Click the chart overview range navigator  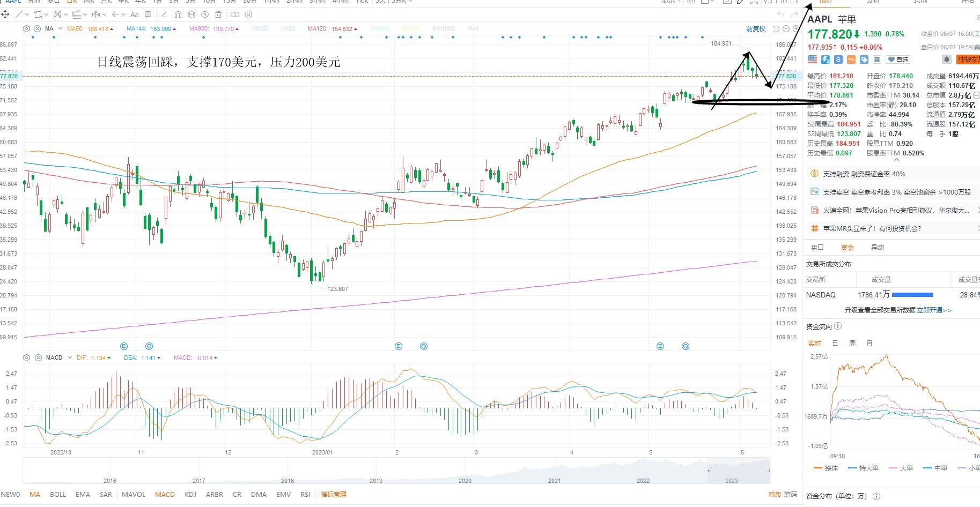396,471
